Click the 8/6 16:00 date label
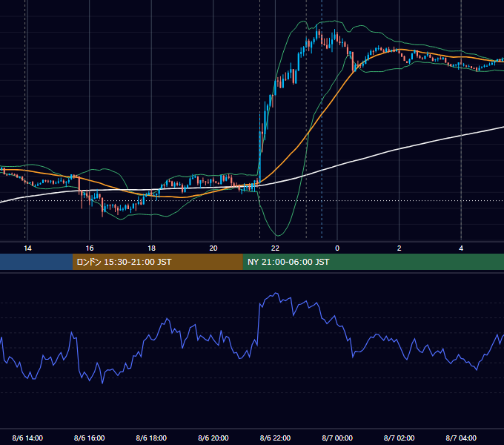Viewport: 504px width, 445px height. [90, 438]
